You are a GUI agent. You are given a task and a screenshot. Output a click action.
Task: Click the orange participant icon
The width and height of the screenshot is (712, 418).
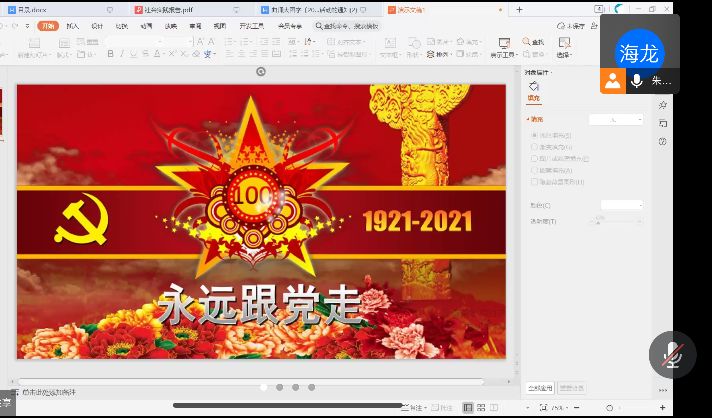613,81
